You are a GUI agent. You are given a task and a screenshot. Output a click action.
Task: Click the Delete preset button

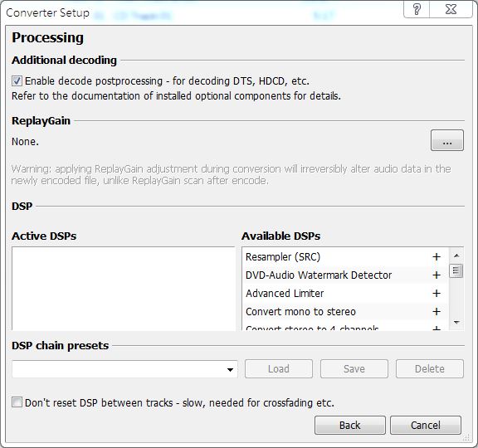430,369
